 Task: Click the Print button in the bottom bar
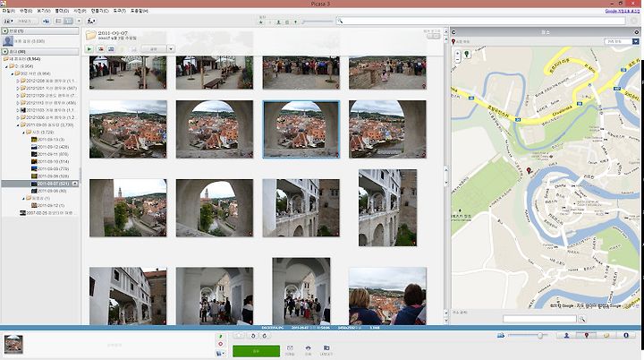coord(308,350)
